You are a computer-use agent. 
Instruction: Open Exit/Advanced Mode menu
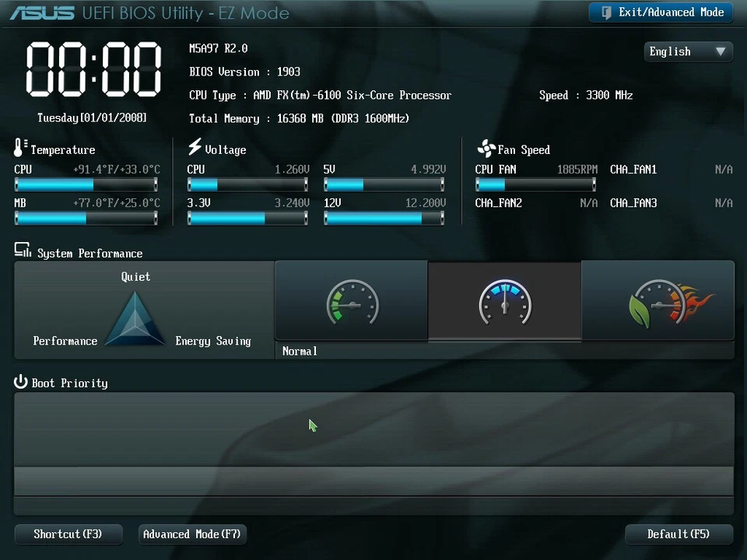click(x=661, y=12)
